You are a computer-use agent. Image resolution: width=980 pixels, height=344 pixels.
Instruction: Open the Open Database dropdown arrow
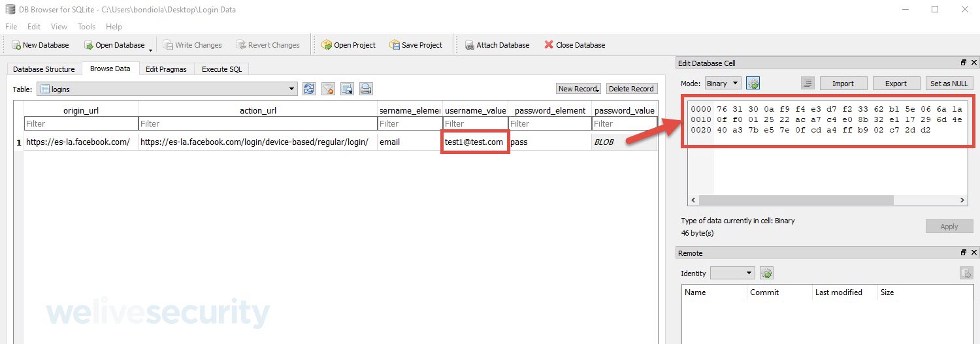tap(151, 49)
